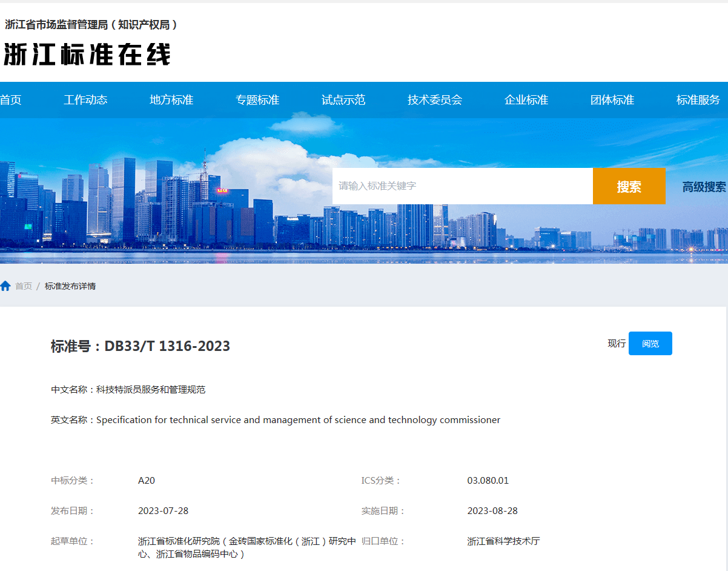Open 企业标准 from navigation bar

tap(526, 100)
